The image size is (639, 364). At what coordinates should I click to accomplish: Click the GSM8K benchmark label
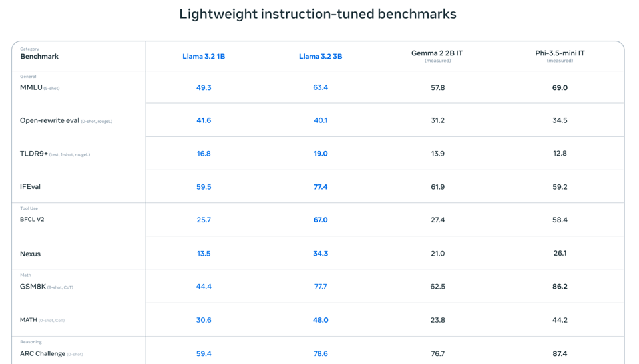pyautogui.click(x=33, y=287)
